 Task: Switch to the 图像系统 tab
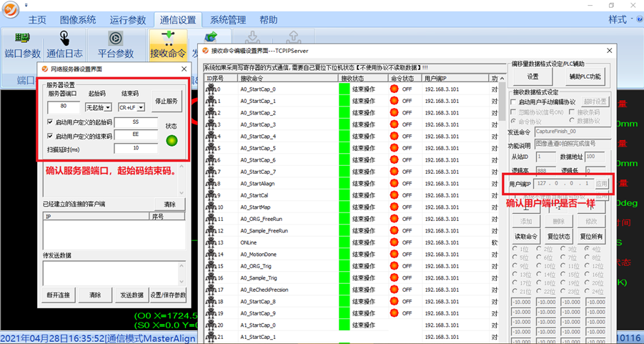click(78, 20)
